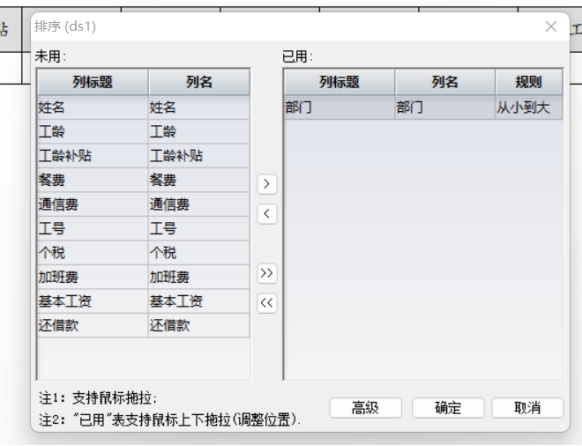This screenshot has width=582, height=446.
Task: Remove all columns with double left arrow
Action: pos(267,303)
